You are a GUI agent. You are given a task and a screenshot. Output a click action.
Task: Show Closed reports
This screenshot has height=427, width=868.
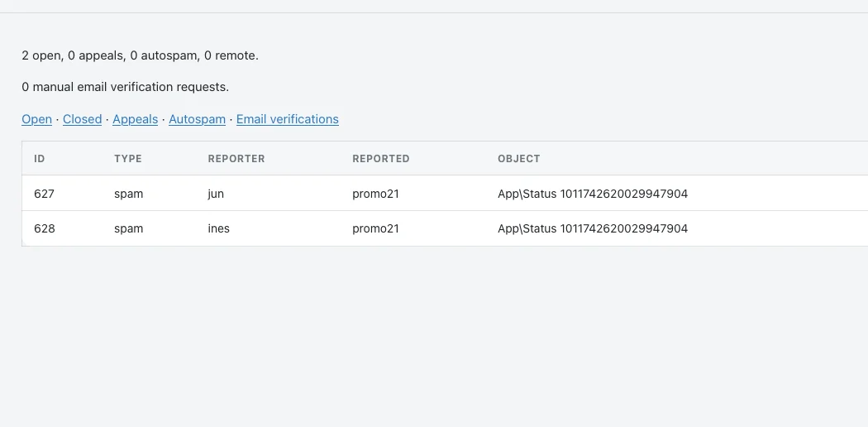click(83, 119)
